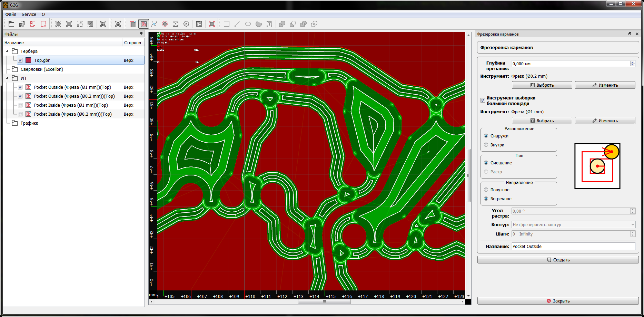The width and height of the screenshot is (644, 317).
Task: Click the group items toolbar icon
Action: pos(103,24)
